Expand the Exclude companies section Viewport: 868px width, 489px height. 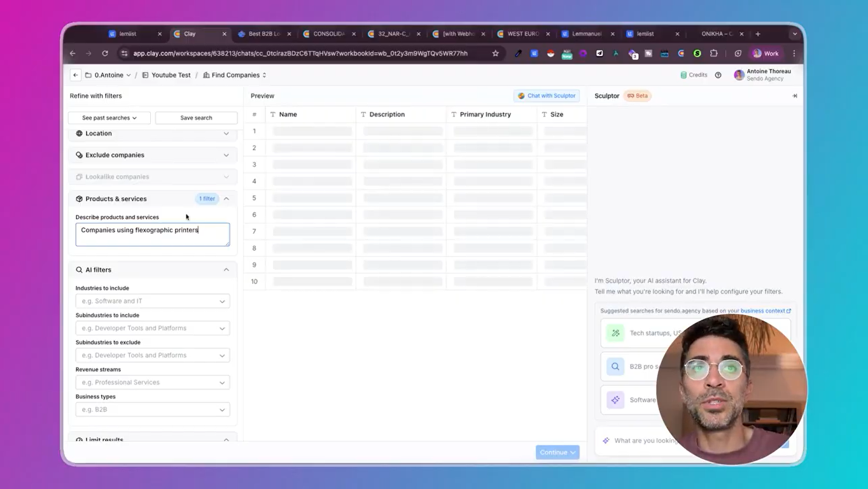153,155
